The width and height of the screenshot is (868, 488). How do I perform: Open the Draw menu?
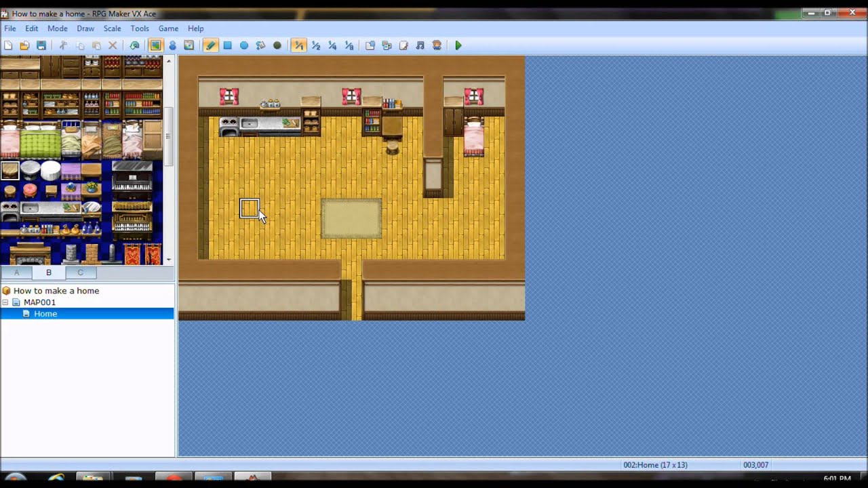(x=85, y=28)
